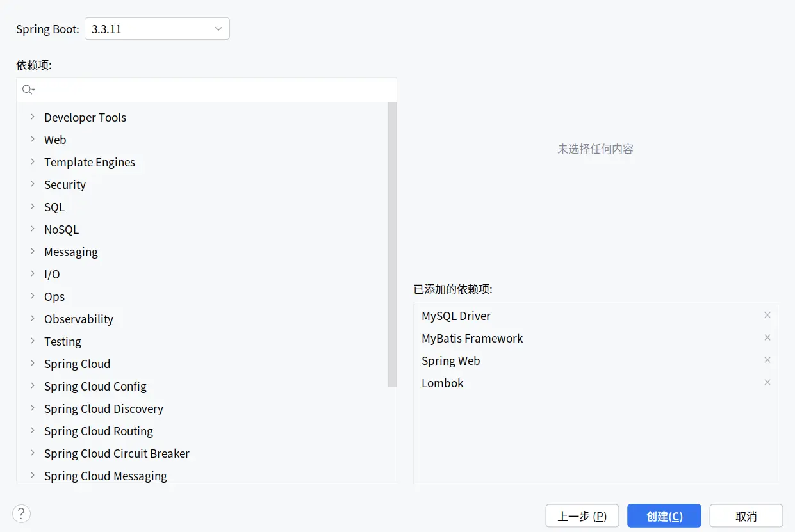Select the NoSQL tree label

click(61, 229)
